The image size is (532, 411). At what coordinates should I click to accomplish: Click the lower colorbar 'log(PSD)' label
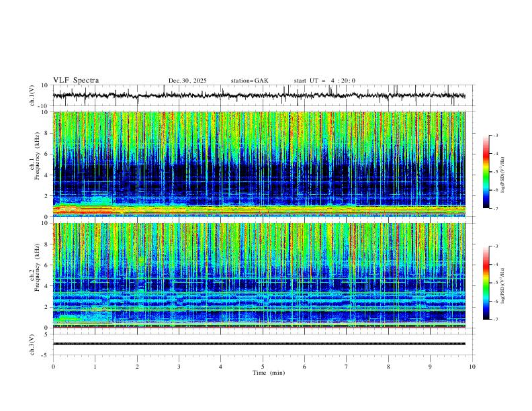click(502, 285)
